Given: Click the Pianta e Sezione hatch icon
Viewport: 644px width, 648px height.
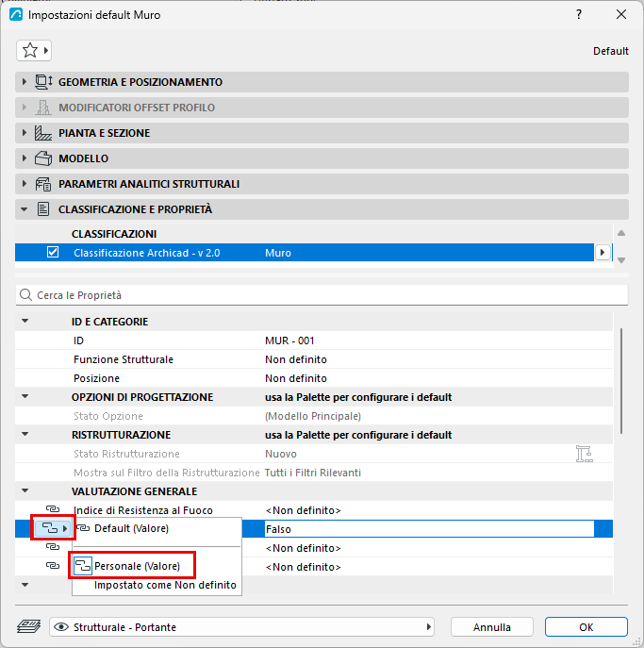Looking at the screenshot, I should point(43,133).
